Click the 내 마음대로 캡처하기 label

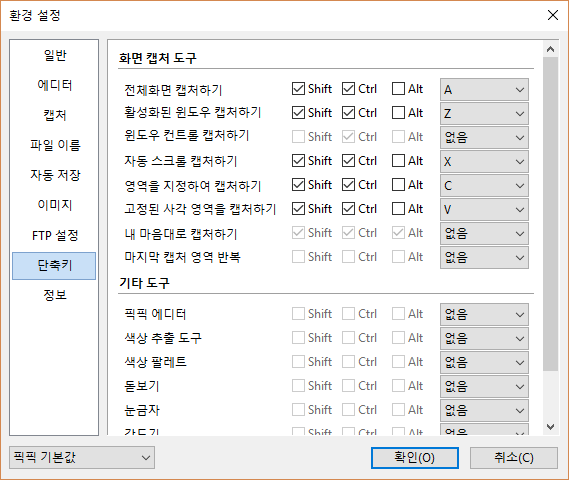pyautogui.click(x=180, y=234)
